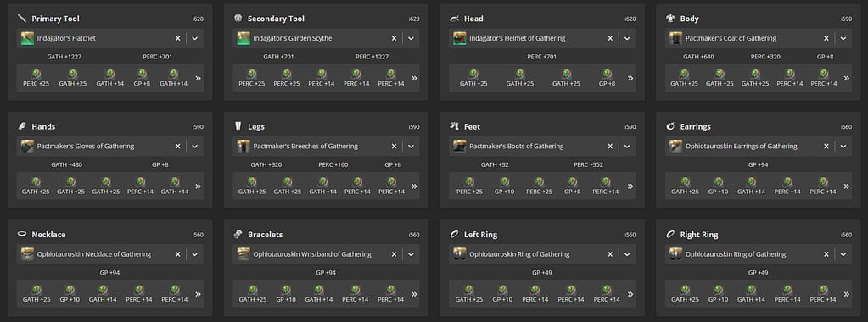This screenshot has height=322, width=868.
Task: Click the Pactmaker's Coat item icon
Action: (676, 38)
